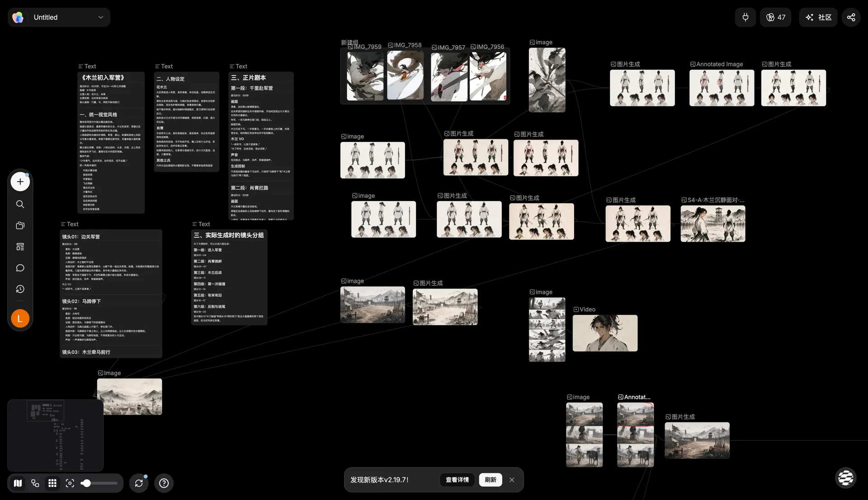Toggle the grid dots icon in bottom toolbar

[x=52, y=483]
